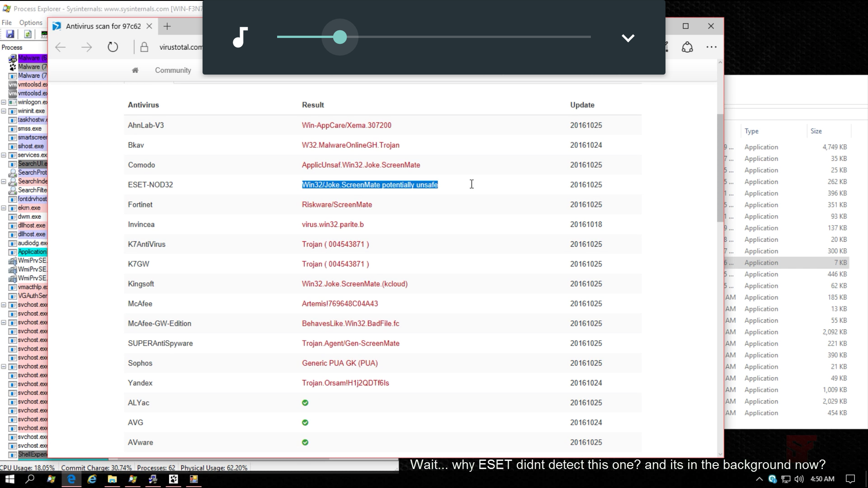Image resolution: width=868 pixels, height=488 pixels.
Task: Open File Explorer from the taskbar
Action: (x=112, y=479)
